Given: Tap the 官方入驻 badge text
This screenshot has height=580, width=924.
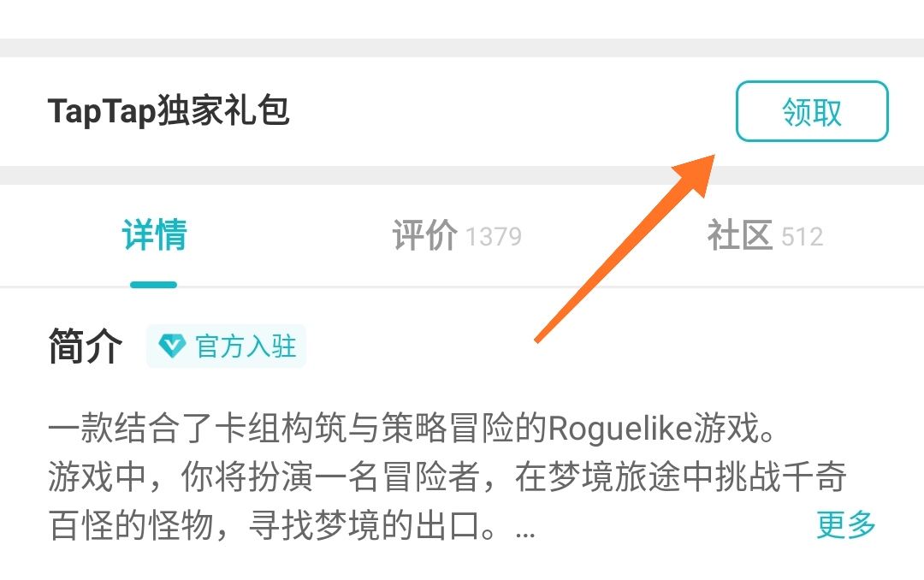Looking at the screenshot, I should click(x=246, y=346).
